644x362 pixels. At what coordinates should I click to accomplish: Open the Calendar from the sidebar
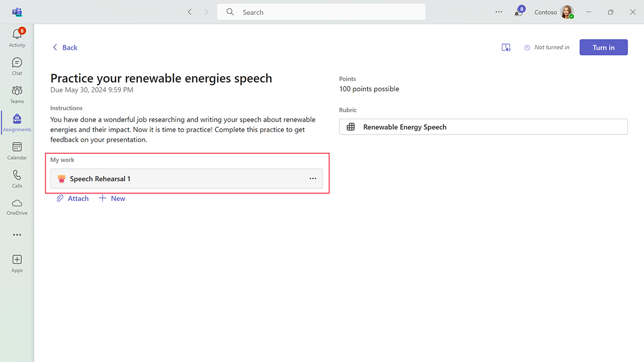coord(17,151)
